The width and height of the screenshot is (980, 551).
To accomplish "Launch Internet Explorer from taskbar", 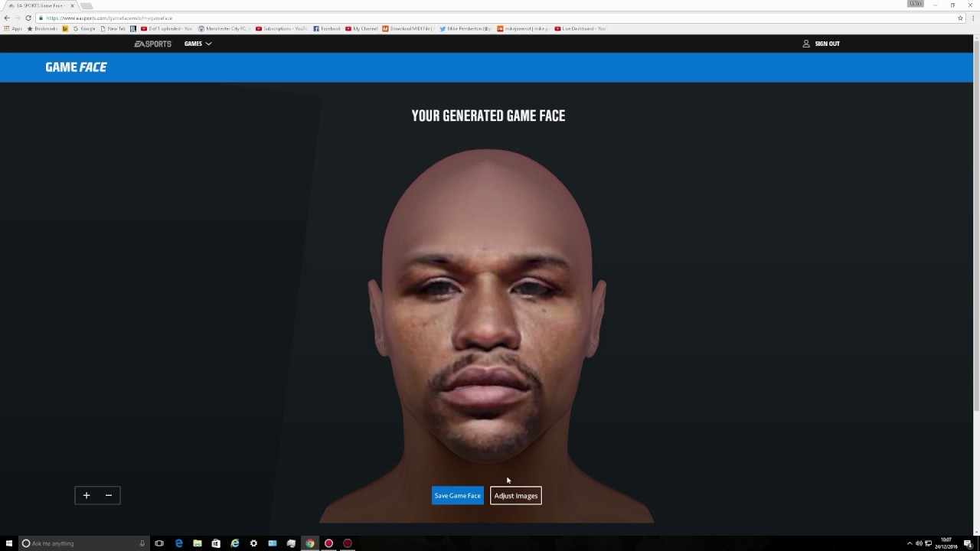I will tap(235, 543).
